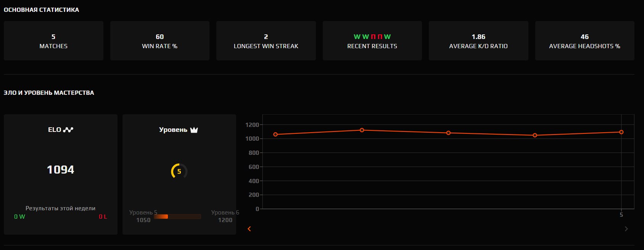Click the last data point on ELO chart
The height and width of the screenshot is (250, 644).
(621, 132)
